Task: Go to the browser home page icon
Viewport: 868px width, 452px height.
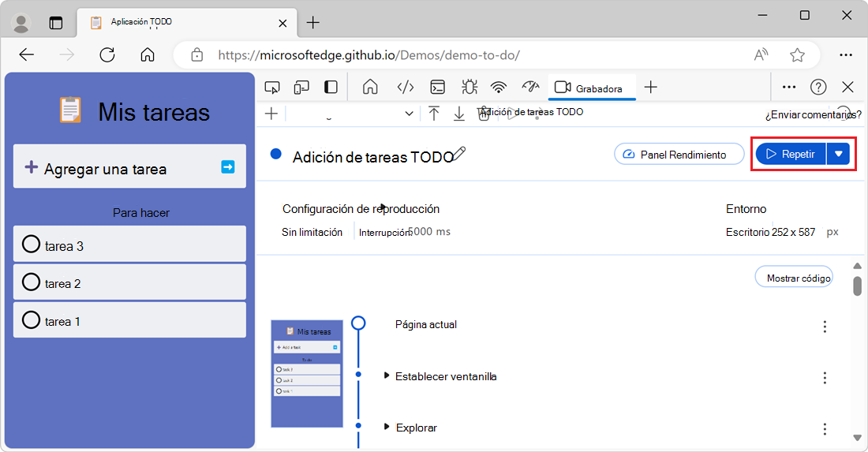Action: (x=148, y=54)
